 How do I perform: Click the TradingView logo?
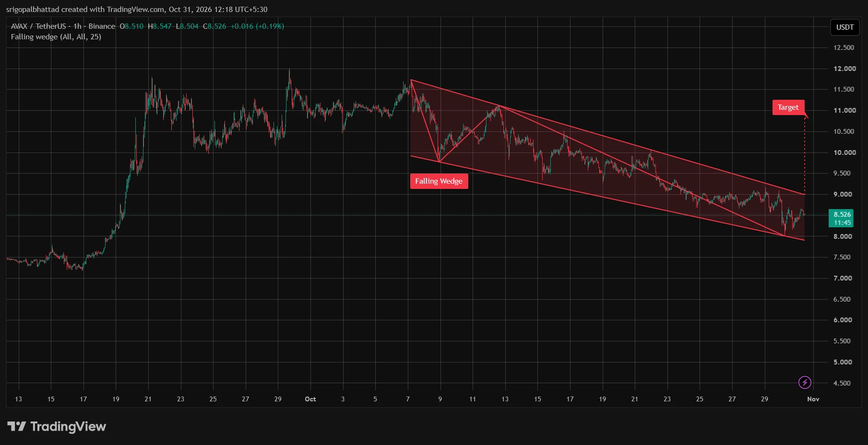click(57, 426)
